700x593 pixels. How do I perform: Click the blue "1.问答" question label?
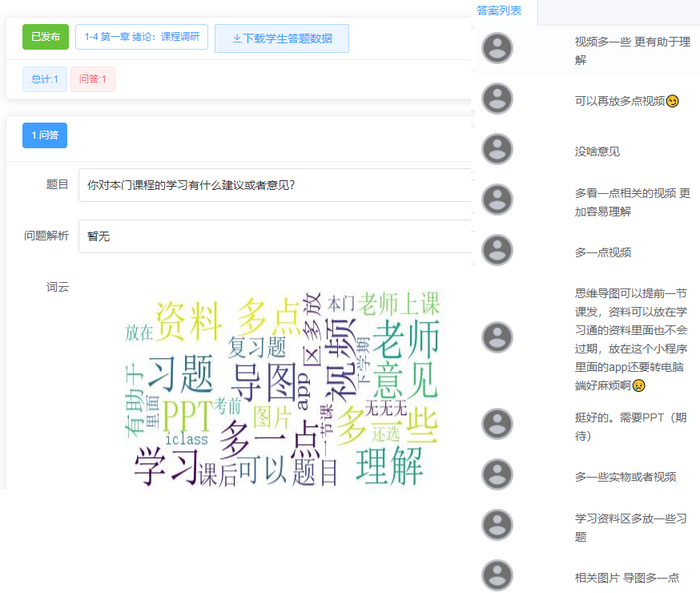coord(45,135)
